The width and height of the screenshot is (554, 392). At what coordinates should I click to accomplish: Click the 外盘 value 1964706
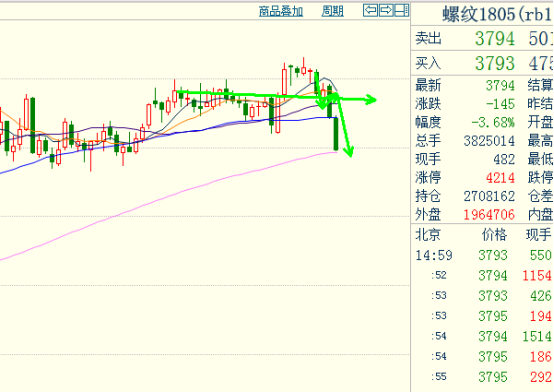489,215
